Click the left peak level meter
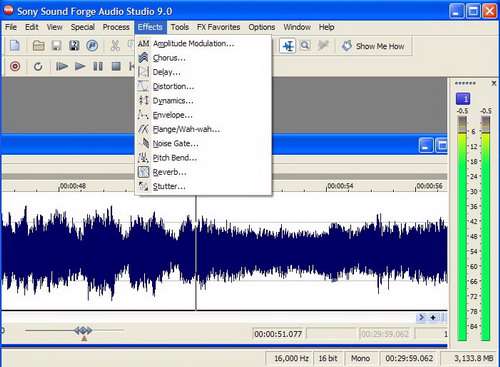The width and height of the screenshot is (500, 367). pyautogui.click(x=462, y=228)
